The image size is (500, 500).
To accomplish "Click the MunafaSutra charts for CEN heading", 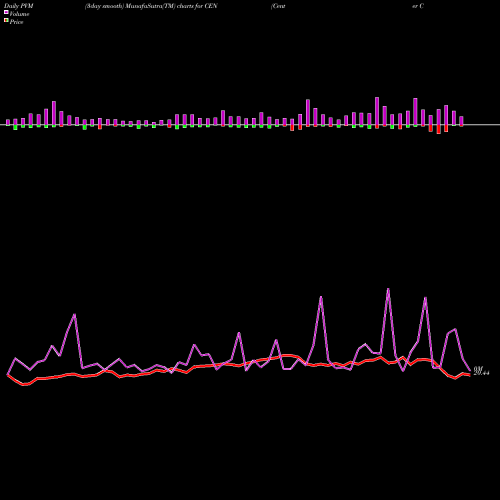I will point(151,6).
